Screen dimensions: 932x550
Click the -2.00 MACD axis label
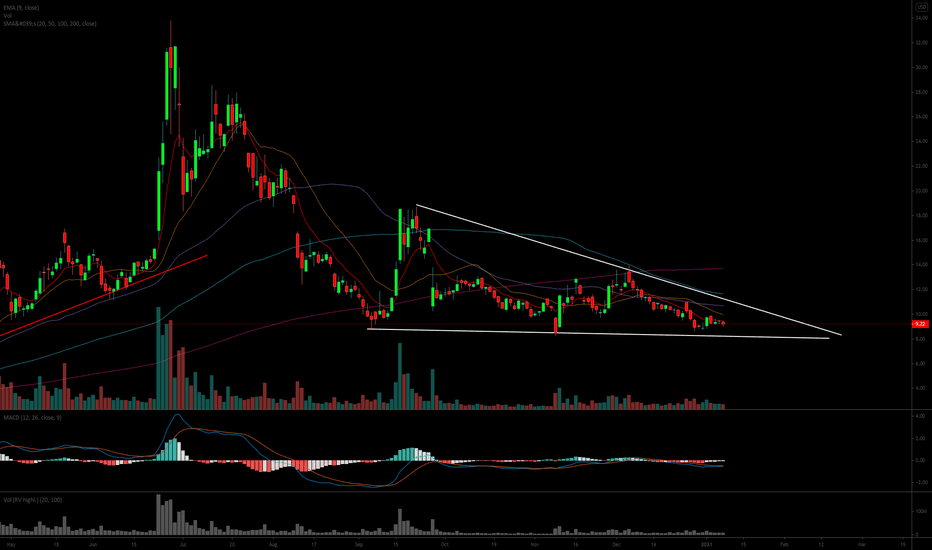click(x=920, y=482)
